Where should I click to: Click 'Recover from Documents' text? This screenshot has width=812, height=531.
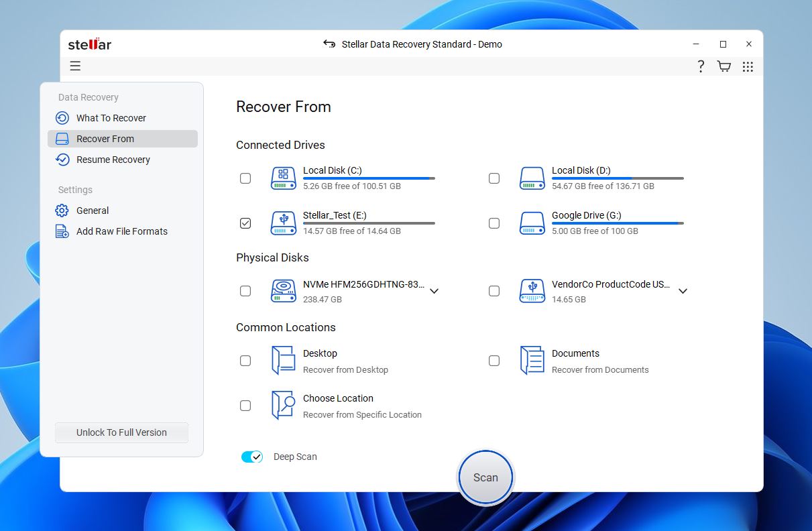point(600,370)
